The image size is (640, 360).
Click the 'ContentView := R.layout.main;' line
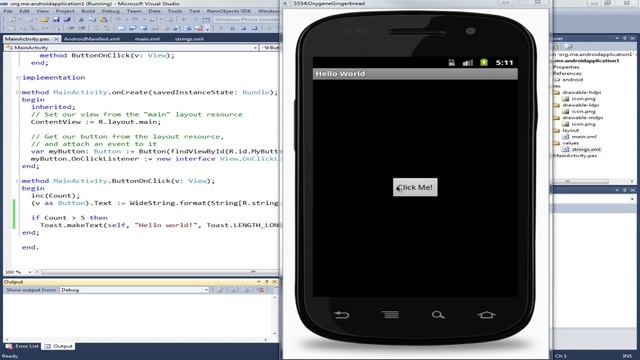click(x=96, y=122)
